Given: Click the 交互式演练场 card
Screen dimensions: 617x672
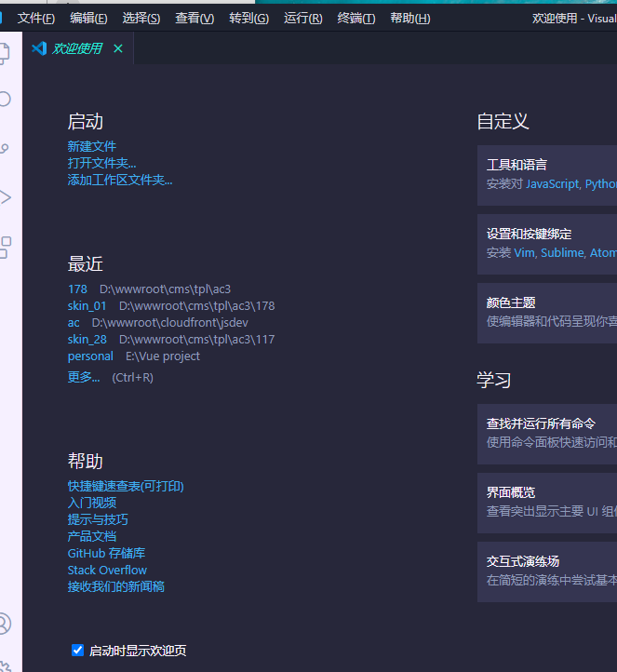Looking at the screenshot, I should 547,572.
